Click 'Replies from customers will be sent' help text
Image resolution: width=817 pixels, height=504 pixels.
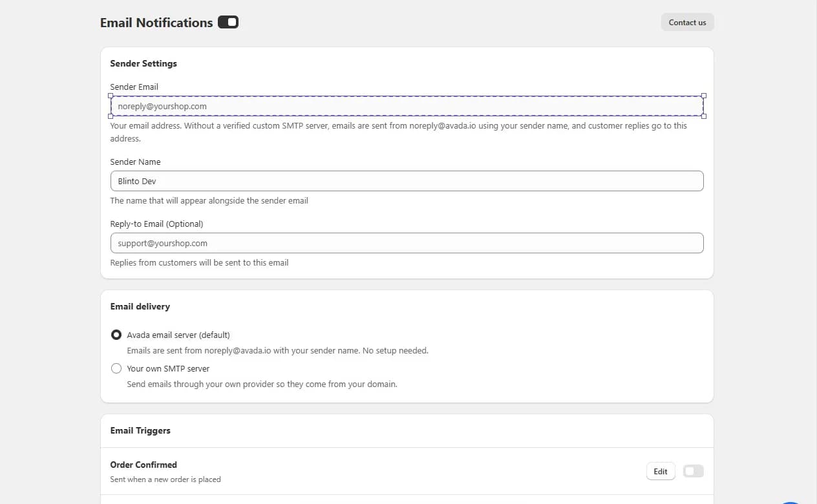pyautogui.click(x=199, y=262)
